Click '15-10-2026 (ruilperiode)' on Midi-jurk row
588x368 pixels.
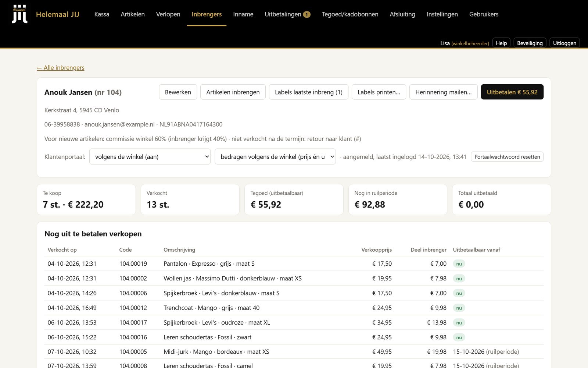point(486,352)
